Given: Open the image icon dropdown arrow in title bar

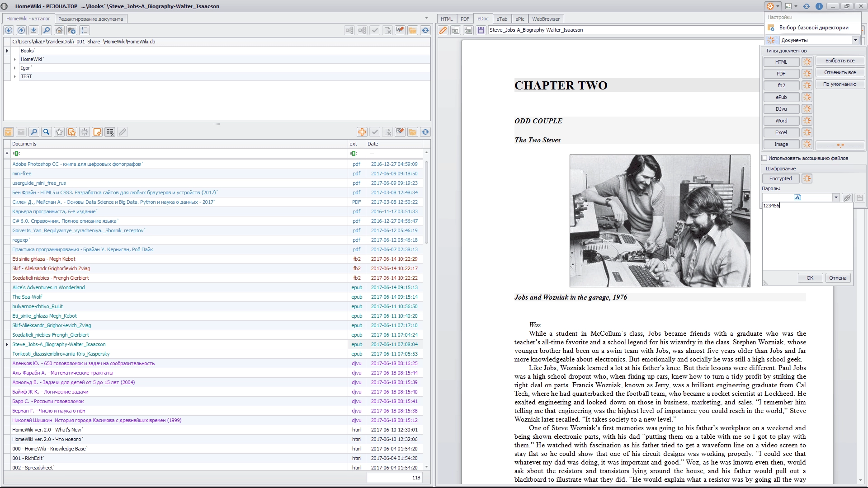Looking at the screenshot, I should (796, 6).
